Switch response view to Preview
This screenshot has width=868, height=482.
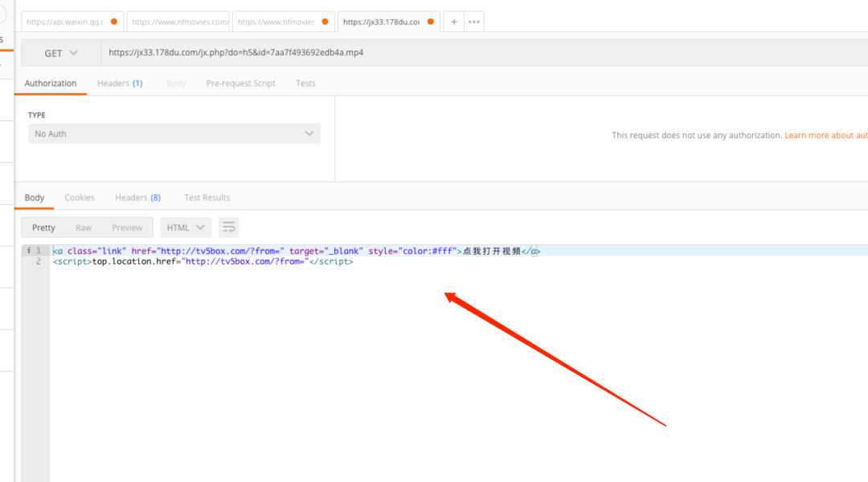pos(127,227)
